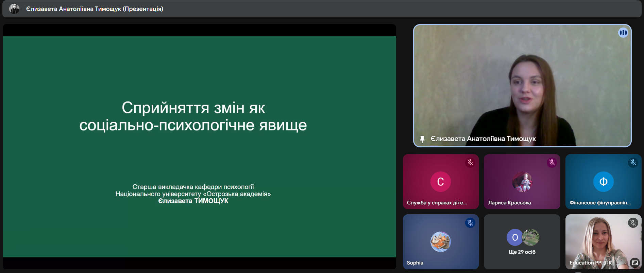Click the presentation title in the top bar
Screen dimensions: 644x273
95,9
